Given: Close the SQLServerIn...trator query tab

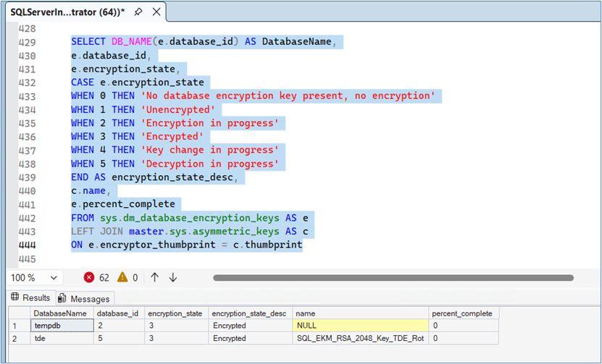Looking at the screenshot, I should (x=156, y=12).
